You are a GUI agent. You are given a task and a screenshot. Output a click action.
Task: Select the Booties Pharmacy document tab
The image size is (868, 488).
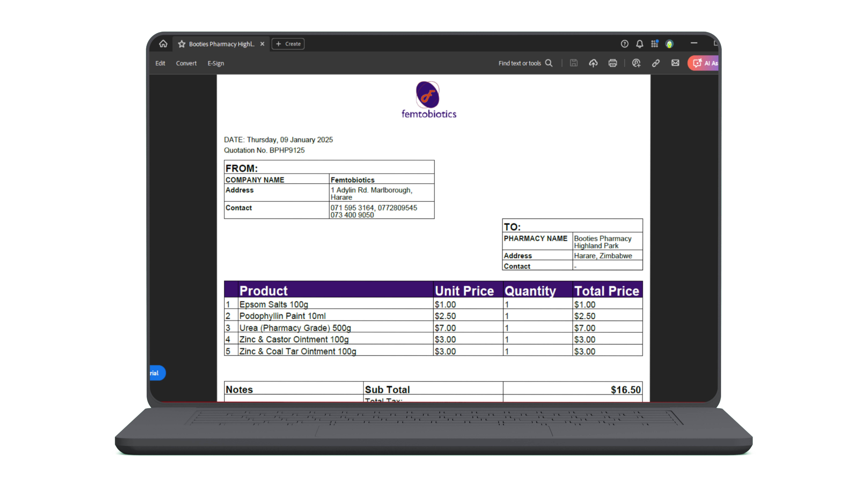(221, 44)
